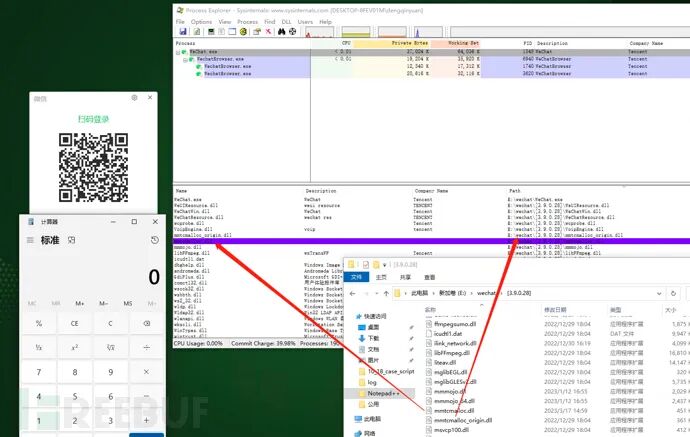Viewport: 690px width, 437px height.
Task: Click the Explorer address bar refresh icon
Action: 673,293
